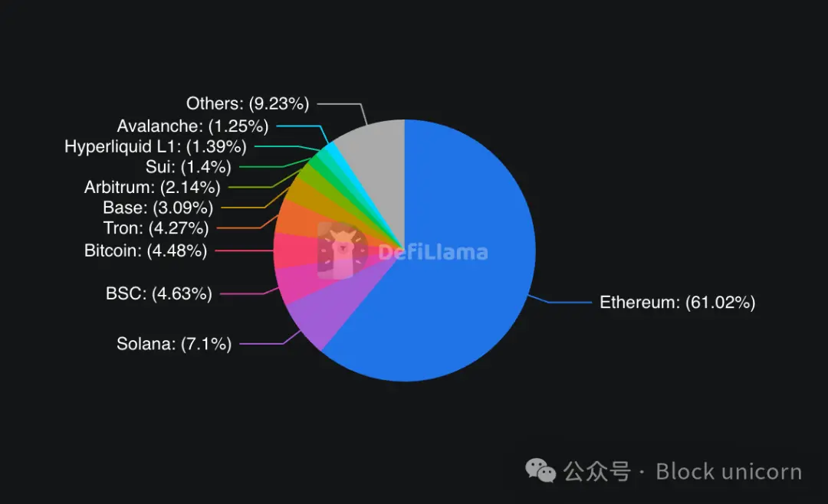The width and height of the screenshot is (828, 504).
Task: Click the Arbitrum: (2.14%) label
Action: tap(152, 187)
